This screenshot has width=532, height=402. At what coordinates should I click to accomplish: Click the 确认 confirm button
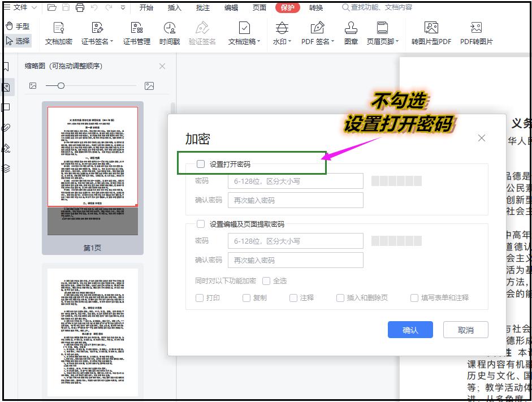point(410,330)
